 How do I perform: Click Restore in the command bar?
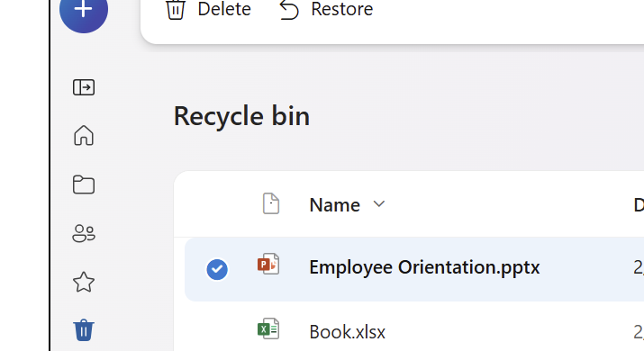click(326, 9)
